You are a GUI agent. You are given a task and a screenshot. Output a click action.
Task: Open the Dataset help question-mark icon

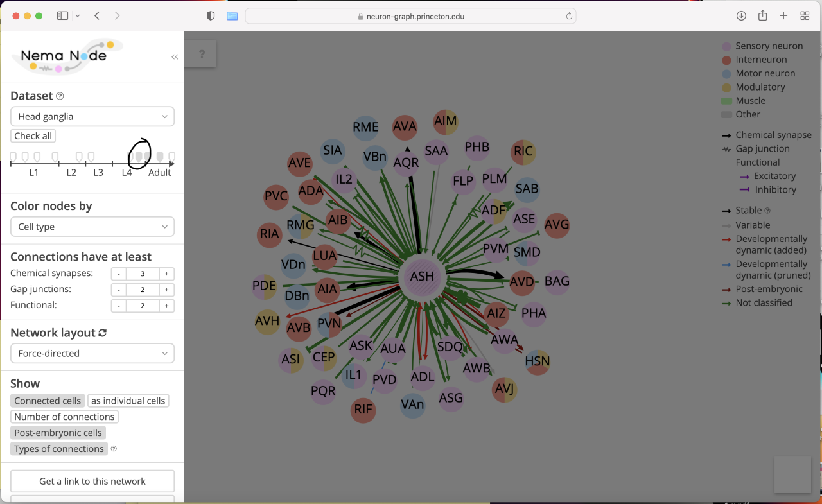click(x=60, y=96)
